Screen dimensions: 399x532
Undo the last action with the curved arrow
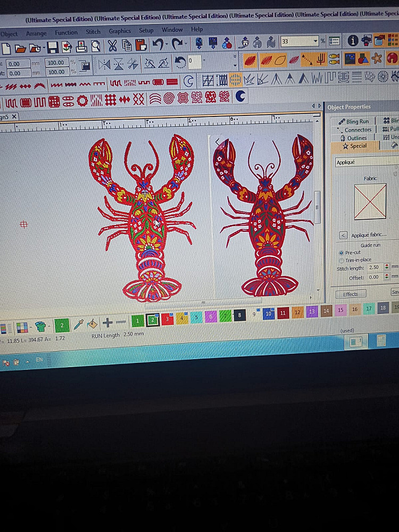click(x=158, y=45)
